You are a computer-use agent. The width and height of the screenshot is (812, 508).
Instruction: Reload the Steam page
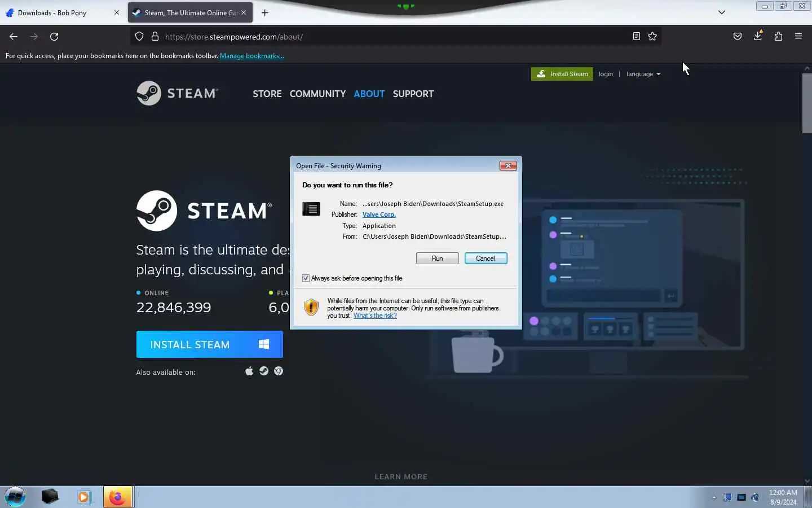pos(54,37)
